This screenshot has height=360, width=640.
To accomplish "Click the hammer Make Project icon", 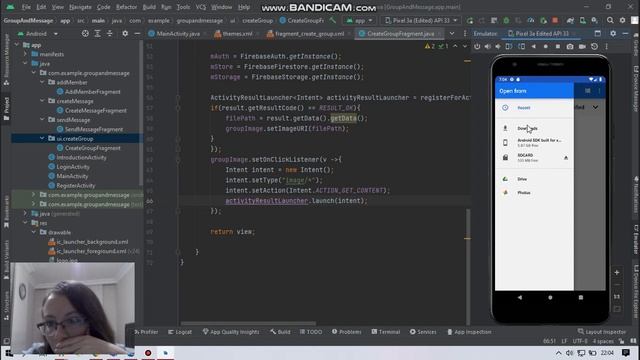I will [333, 20].
